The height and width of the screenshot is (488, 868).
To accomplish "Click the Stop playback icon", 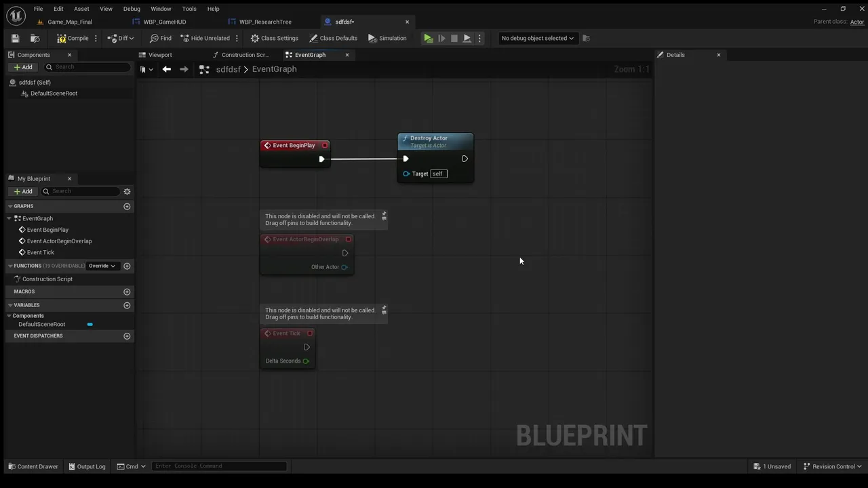I will coord(454,39).
